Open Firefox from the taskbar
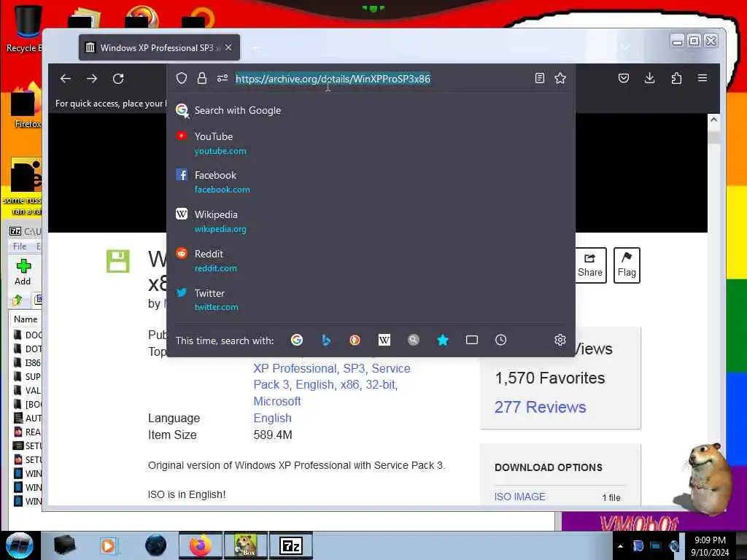 coord(200,545)
